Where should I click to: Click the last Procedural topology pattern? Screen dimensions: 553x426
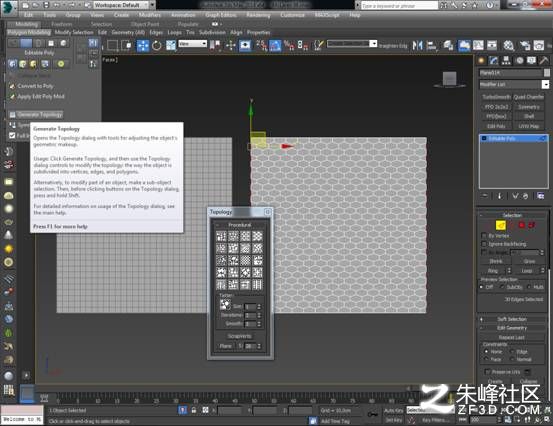click(257, 284)
